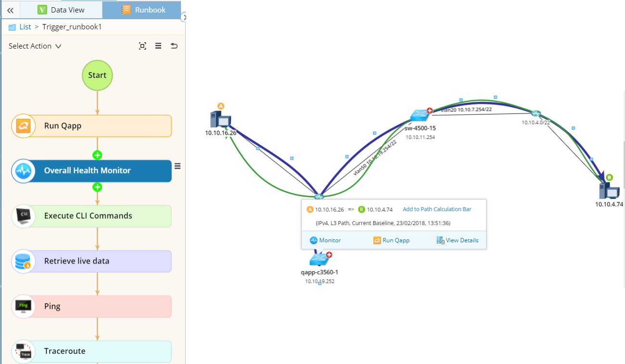
Task: Click the 10.10.11.254 address under sw-4500-15
Action: [x=420, y=137]
